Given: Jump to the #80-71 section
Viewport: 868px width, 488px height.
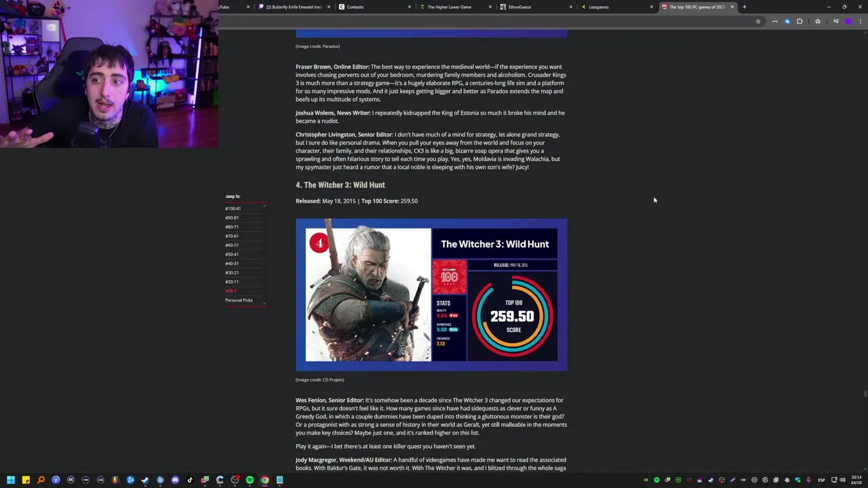Looking at the screenshot, I should [x=232, y=227].
